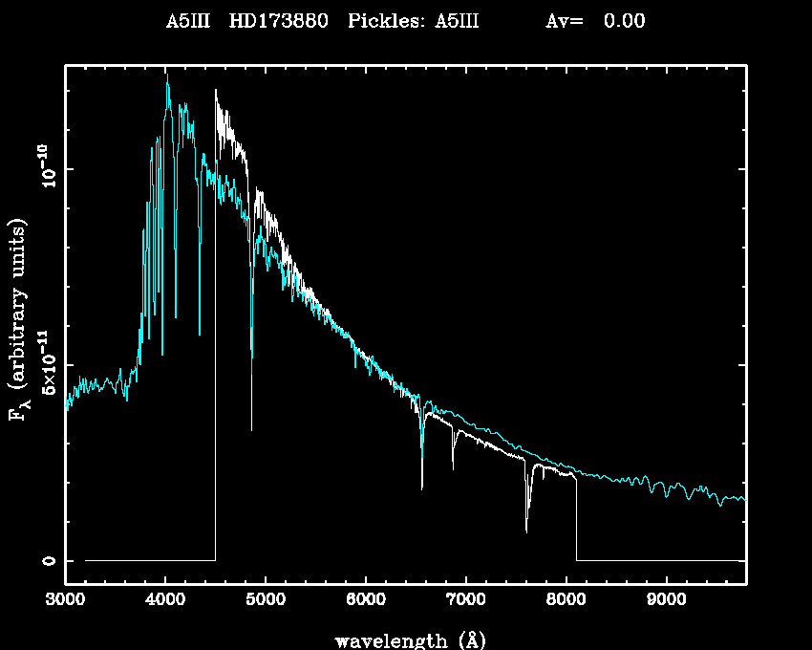Click the 9000 x-axis tick label
Screen dimensions: 812x650
665,600
